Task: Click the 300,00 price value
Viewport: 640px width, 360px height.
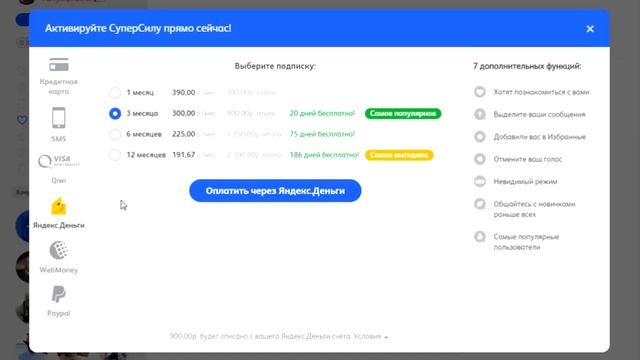Action: tap(184, 113)
